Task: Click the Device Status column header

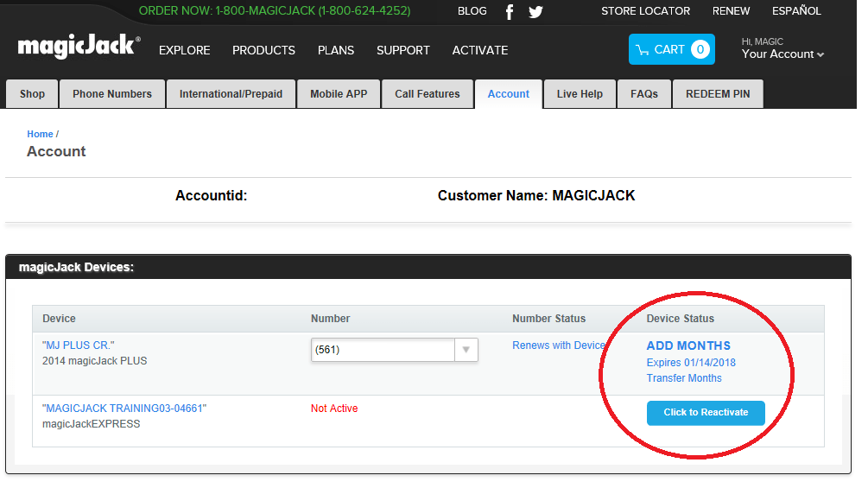Action: point(681,319)
